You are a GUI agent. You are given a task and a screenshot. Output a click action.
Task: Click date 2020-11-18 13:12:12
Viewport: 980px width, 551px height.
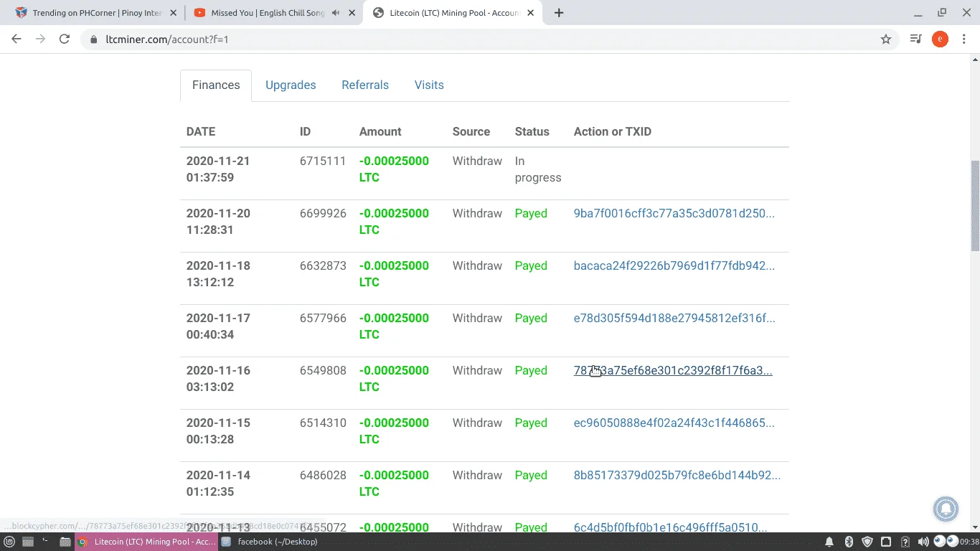point(218,274)
